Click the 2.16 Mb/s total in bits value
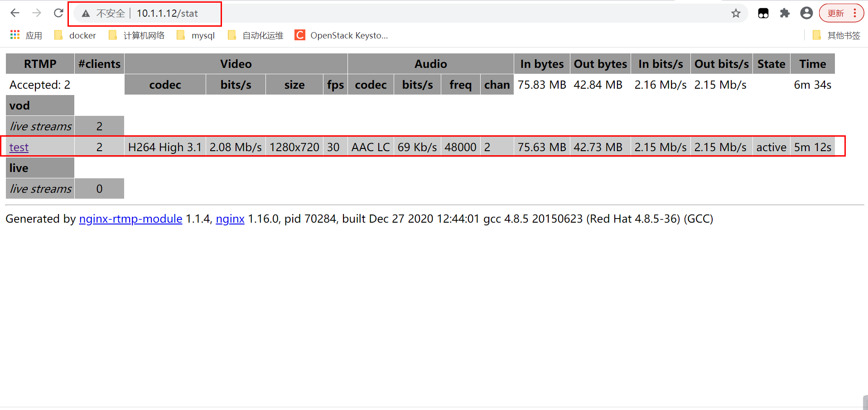 (x=661, y=85)
